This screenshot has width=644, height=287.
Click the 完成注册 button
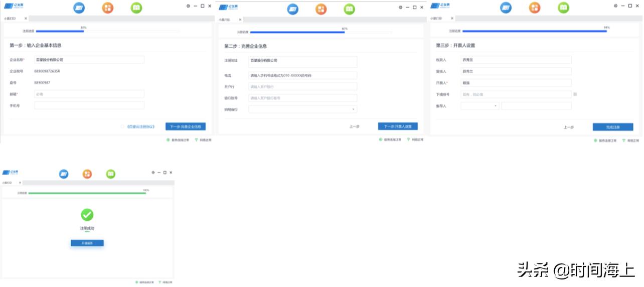[613, 127]
